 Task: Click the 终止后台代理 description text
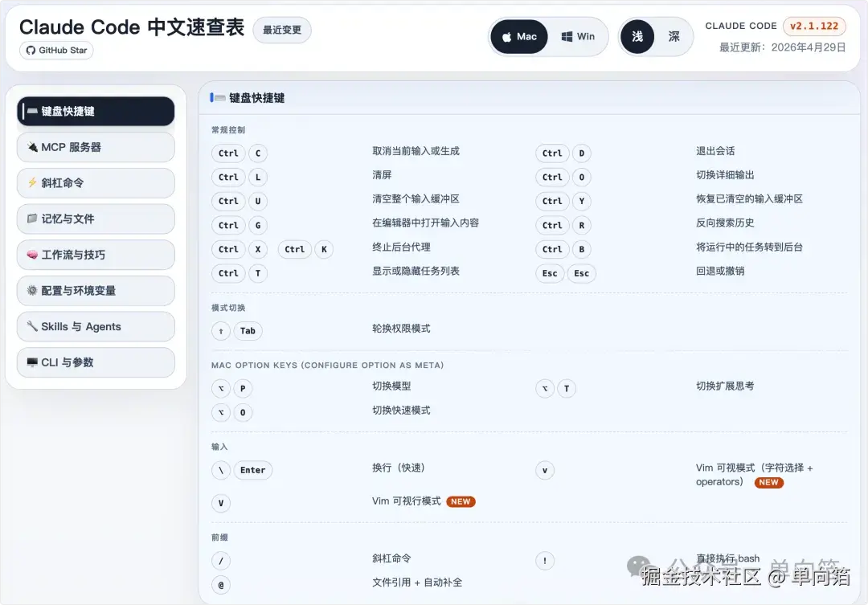coord(401,247)
